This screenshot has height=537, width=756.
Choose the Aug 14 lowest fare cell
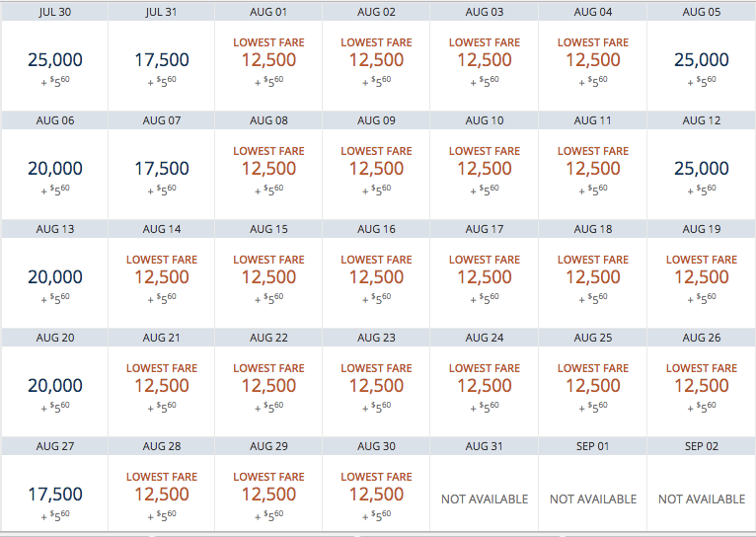162,282
